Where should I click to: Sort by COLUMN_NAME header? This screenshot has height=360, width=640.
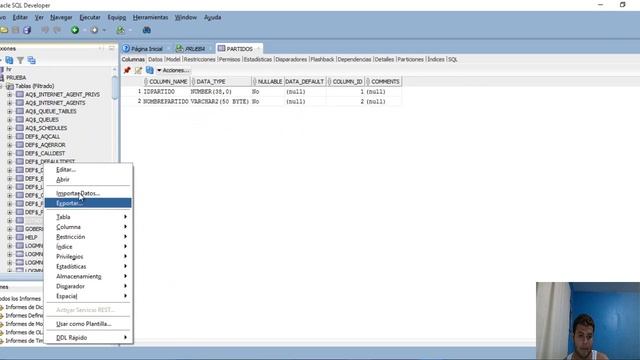click(x=167, y=82)
